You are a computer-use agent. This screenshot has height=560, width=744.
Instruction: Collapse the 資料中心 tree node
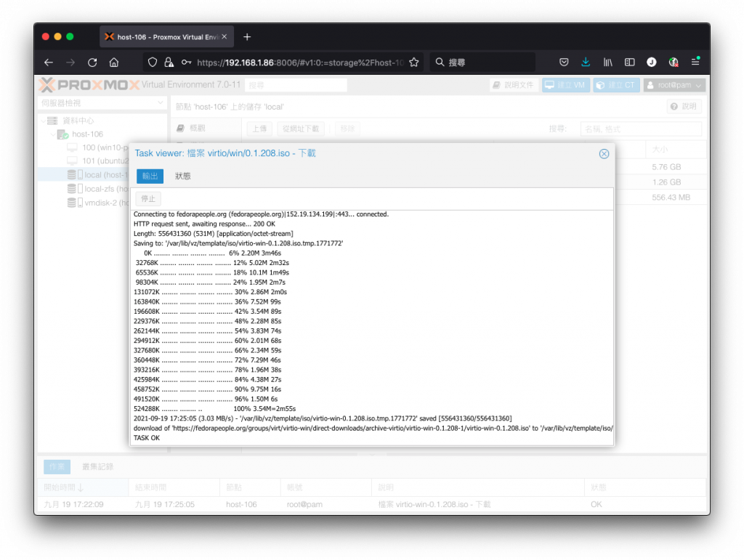(43, 121)
